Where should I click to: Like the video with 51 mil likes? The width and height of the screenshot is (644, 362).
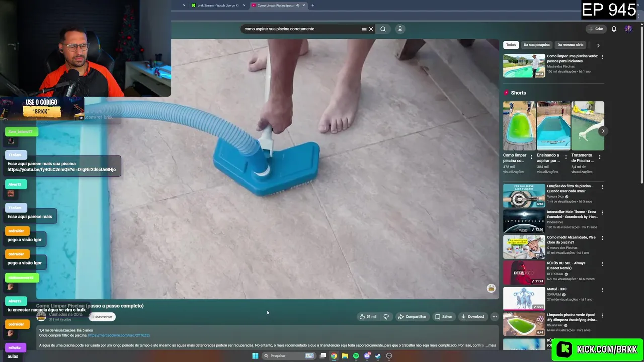368,317
